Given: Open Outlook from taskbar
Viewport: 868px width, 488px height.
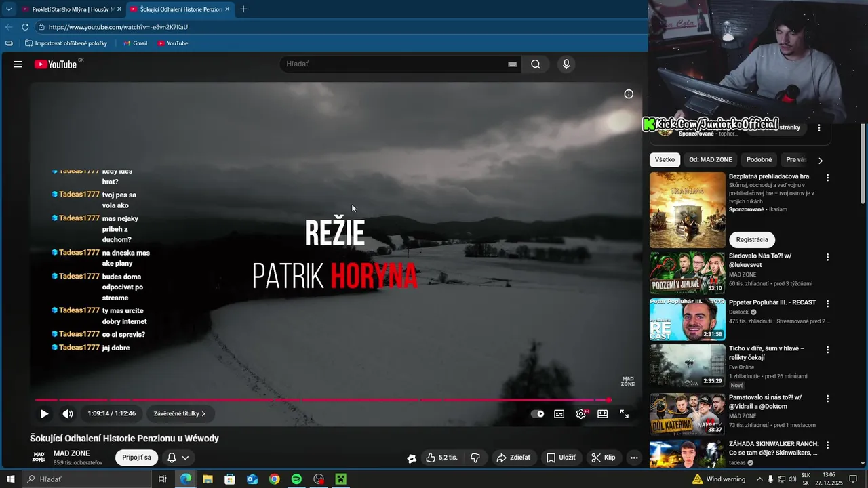Looking at the screenshot, I should pos(252,479).
